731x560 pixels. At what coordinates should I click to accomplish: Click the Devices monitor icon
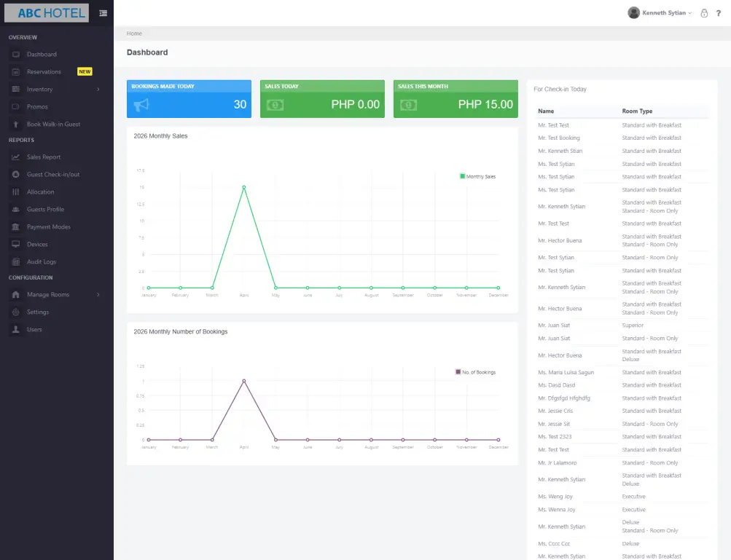click(16, 244)
